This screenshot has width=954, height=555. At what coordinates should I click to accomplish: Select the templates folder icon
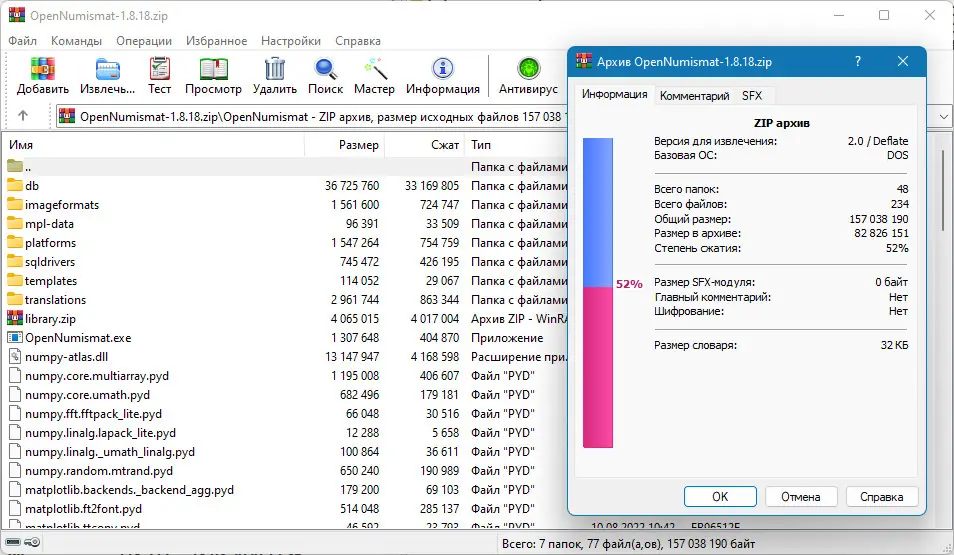(x=15, y=281)
